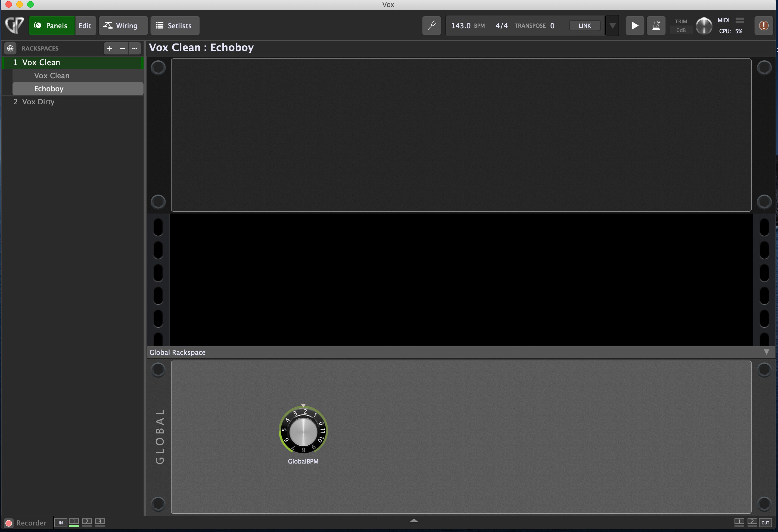Click the Gig Performer logo icon
This screenshot has width=778, height=532.
pos(14,26)
